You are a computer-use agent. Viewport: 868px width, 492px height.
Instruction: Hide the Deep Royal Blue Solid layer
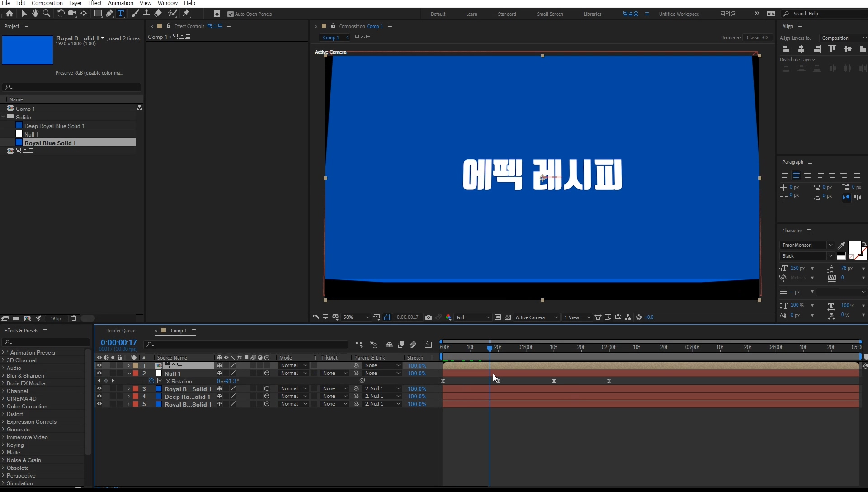click(x=99, y=397)
